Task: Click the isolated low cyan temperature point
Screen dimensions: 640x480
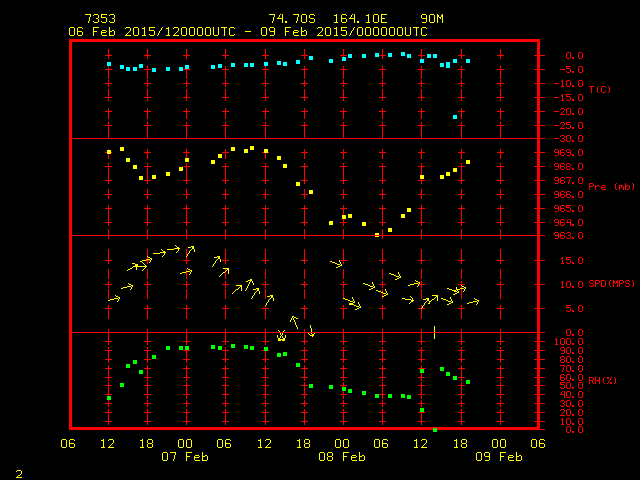Action: (455, 117)
